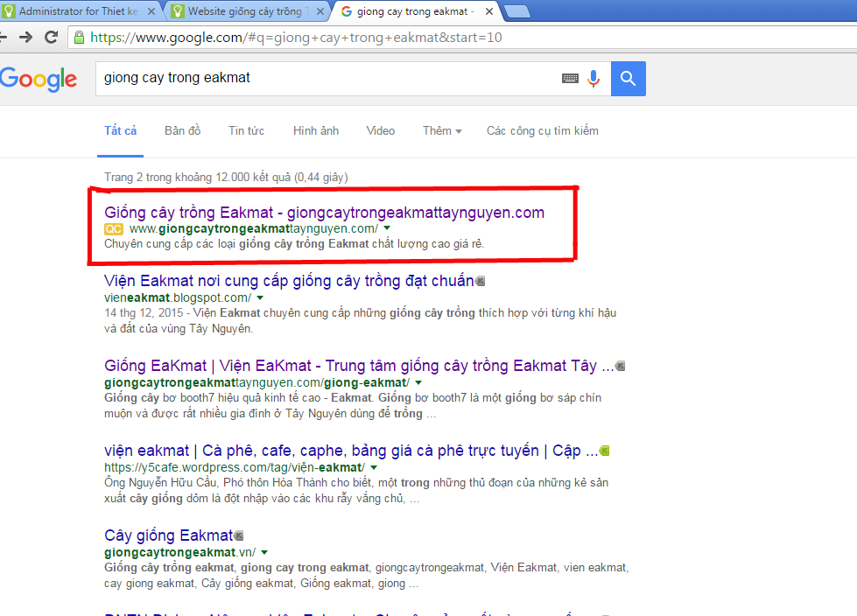Viewport: 857px width, 616px height.
Task: Expand dropdown arrow next to giongcaytrongeakmattaynguyen.com ad URL
Action: pos(387,228)
